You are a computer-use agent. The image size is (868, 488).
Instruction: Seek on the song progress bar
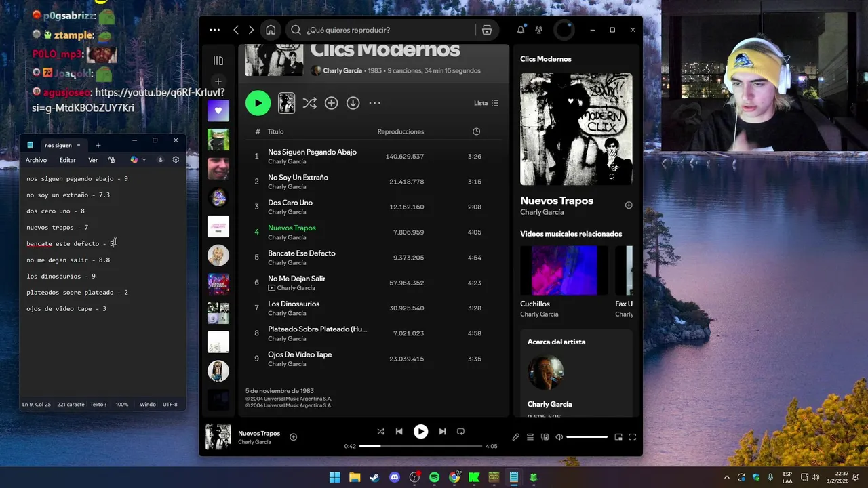click(420, 446)
